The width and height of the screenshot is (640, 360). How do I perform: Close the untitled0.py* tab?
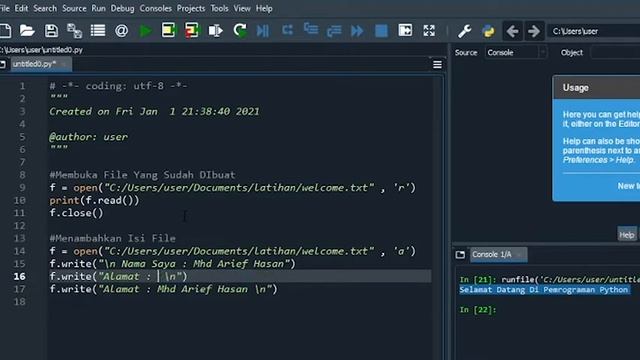click(64, 64)
